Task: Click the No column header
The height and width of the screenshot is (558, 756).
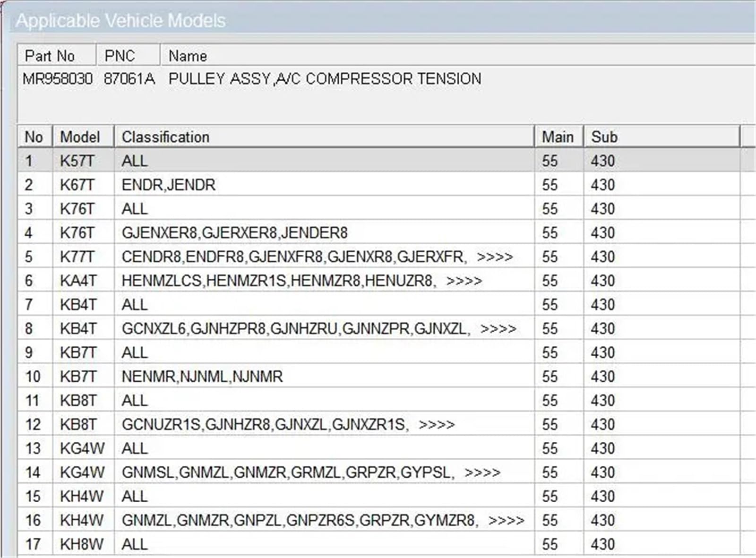Action: pos(34,137)
